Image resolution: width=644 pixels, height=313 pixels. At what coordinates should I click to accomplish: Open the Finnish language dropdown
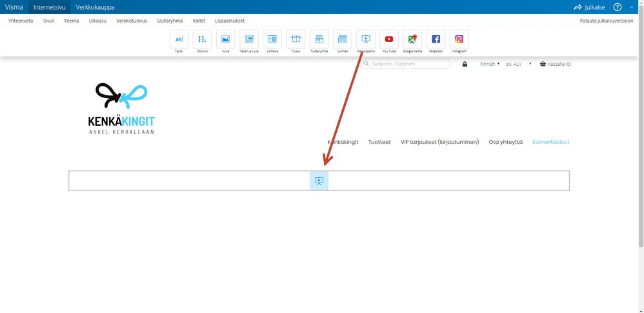coord(490,64)
